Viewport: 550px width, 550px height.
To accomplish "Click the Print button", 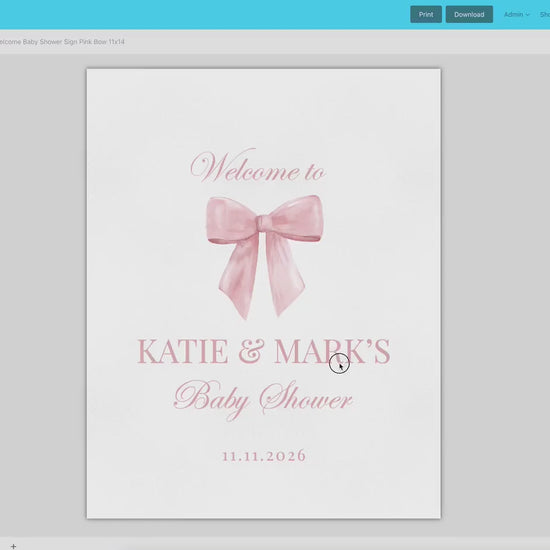I will 426,14.
